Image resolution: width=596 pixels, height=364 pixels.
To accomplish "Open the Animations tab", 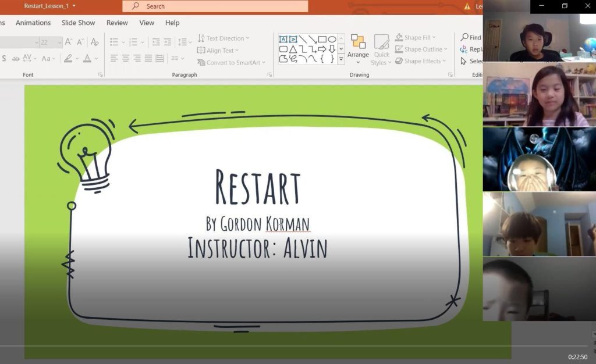I will pos(33,23).
